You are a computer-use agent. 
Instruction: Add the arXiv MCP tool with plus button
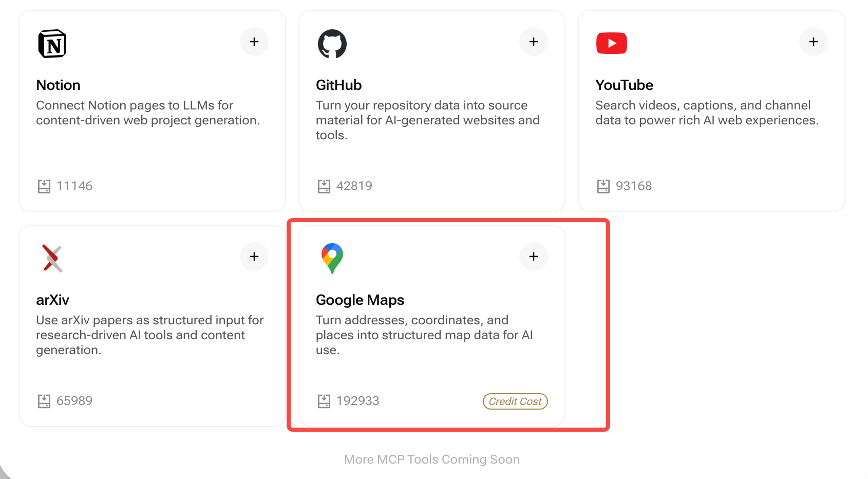click(x=254, y=256)
